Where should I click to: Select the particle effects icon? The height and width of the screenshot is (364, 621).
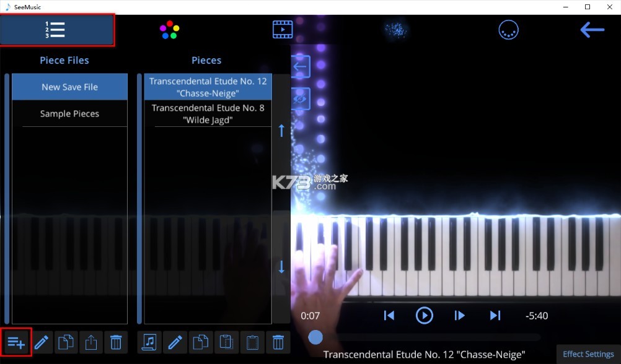pyautogui.click(x=396, y=29)
